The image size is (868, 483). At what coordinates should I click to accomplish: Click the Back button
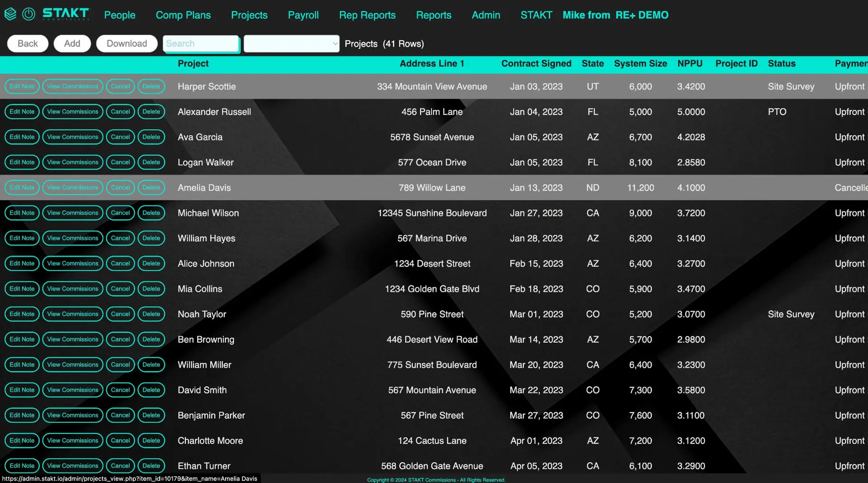[x=28, y=43]
